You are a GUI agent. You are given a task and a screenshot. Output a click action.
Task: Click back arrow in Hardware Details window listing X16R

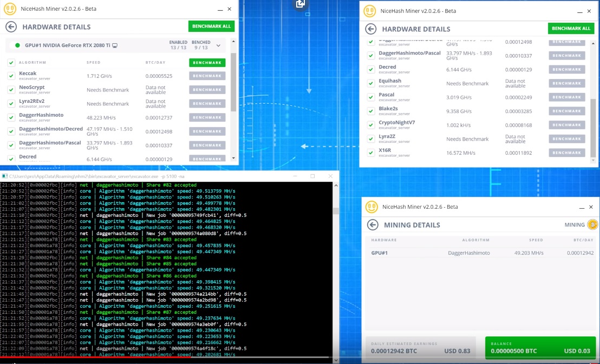coord(371,29)
